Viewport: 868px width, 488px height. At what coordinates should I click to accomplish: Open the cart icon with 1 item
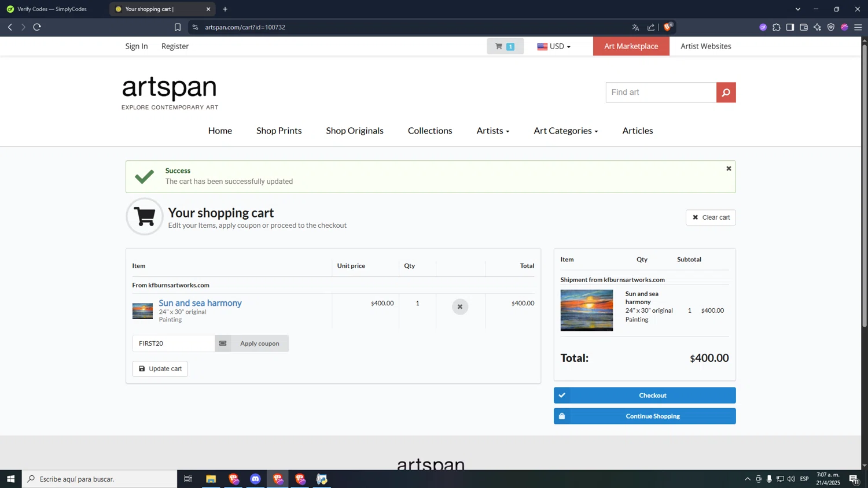[x=505, y=46]
